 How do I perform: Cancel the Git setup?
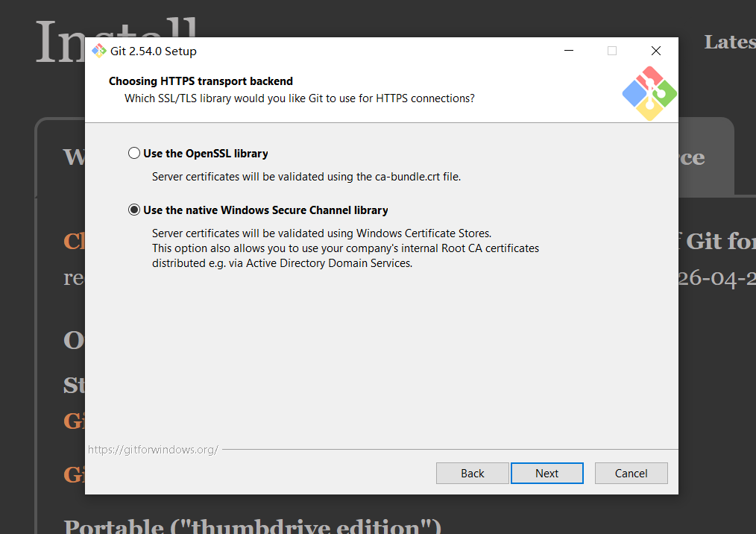point(631,474)
